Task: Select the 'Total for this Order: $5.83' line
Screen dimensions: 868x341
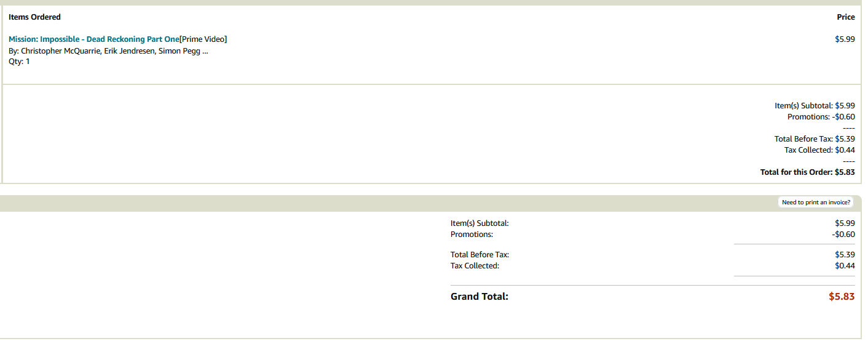Action: 807,172
